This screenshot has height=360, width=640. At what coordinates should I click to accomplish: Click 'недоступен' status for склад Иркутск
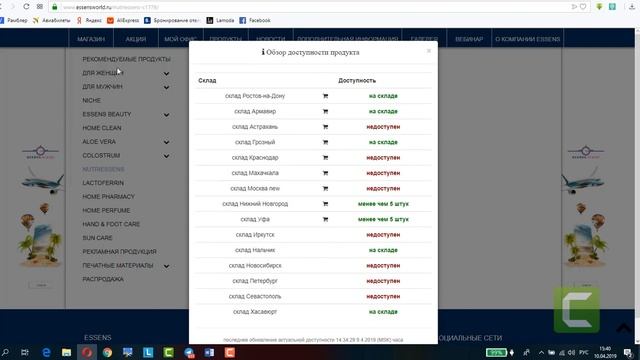coord(383,235)
